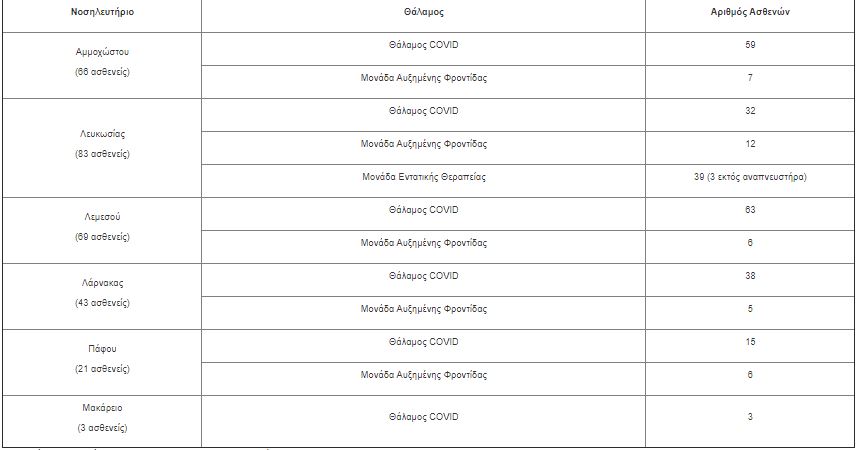Select patient count 12 for Λευκωσίας

[750, 144]
